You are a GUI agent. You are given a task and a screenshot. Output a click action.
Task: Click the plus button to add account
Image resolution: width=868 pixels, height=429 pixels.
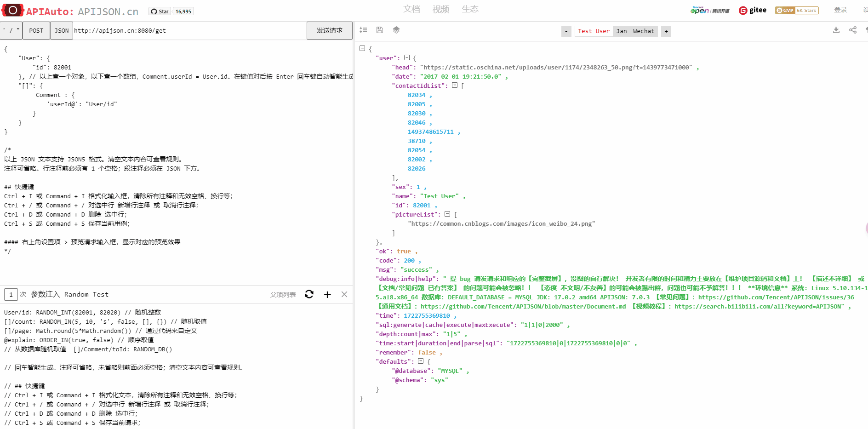point(666,31)
